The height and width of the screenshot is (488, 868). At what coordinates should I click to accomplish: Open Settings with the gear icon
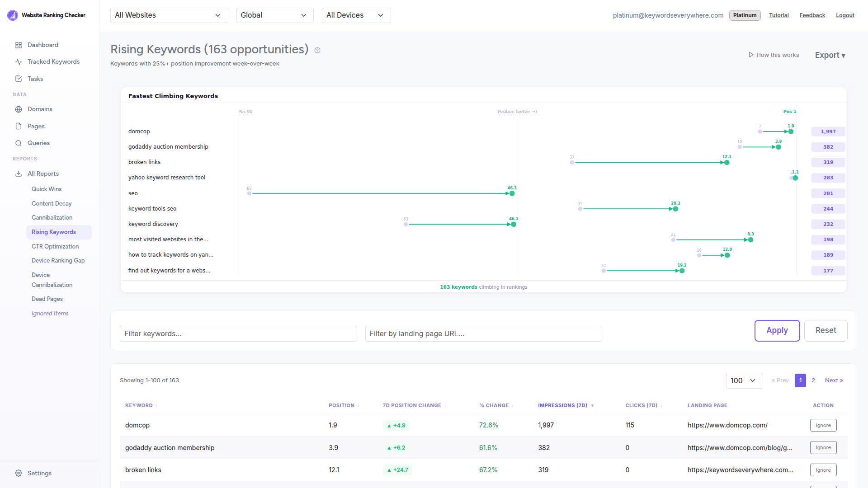[19, 473]
